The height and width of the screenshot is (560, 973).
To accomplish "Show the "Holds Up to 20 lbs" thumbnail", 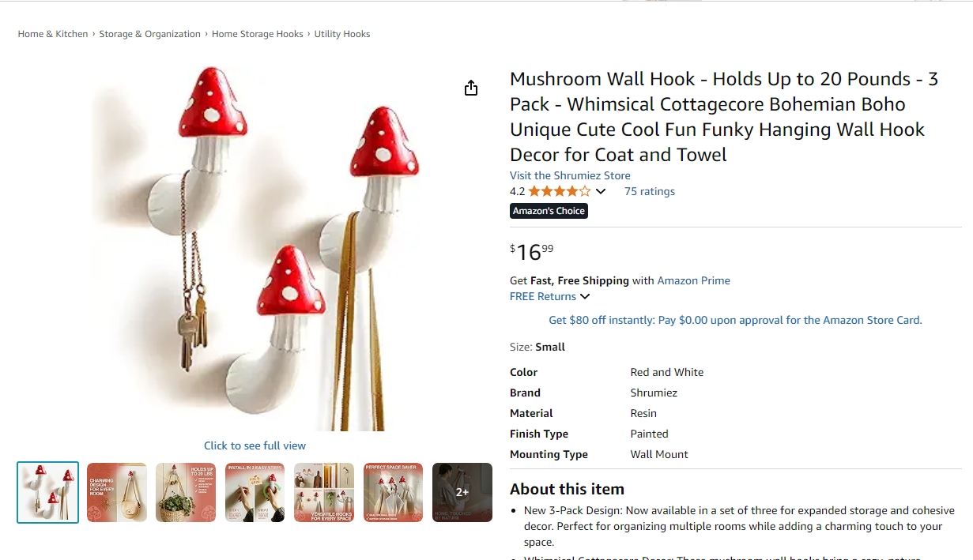I will tap(186, 492).
